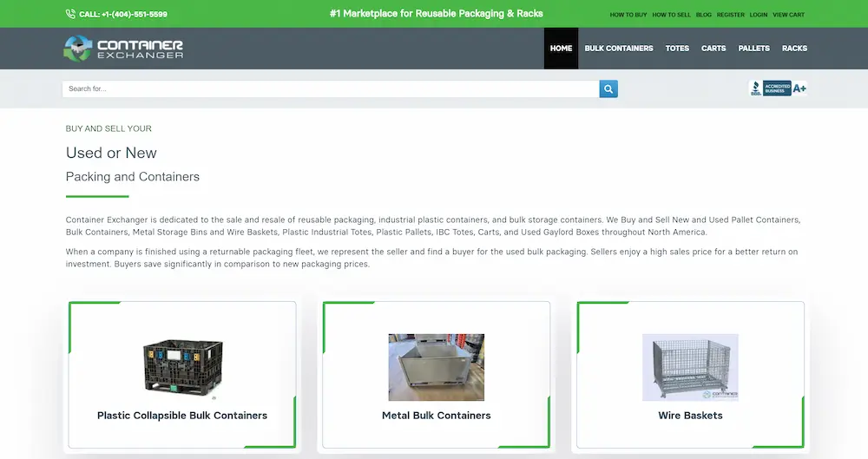
Task: Go to the Home menu item
Action: tap(561, 49)
